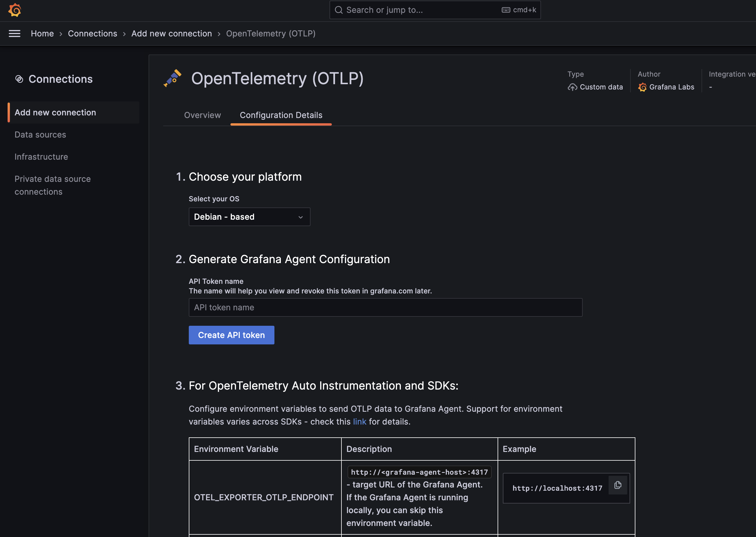The image size is (756, 537).
Task: Go to Connections breadcrumb
Action: pyautogui.click(x=93, y=34)
